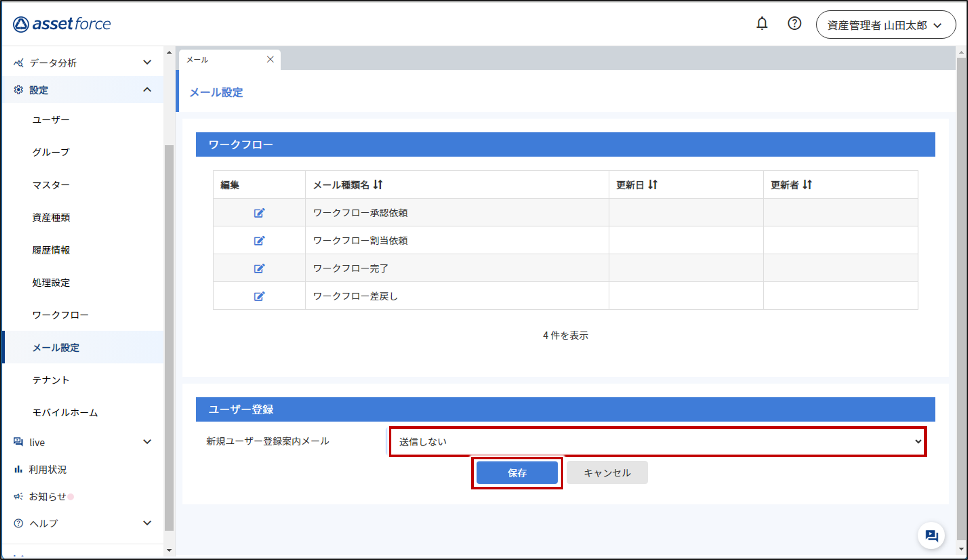968x560 pixels.
Task: Open the chat support bubble icon
Action: [x=931, y=535]
